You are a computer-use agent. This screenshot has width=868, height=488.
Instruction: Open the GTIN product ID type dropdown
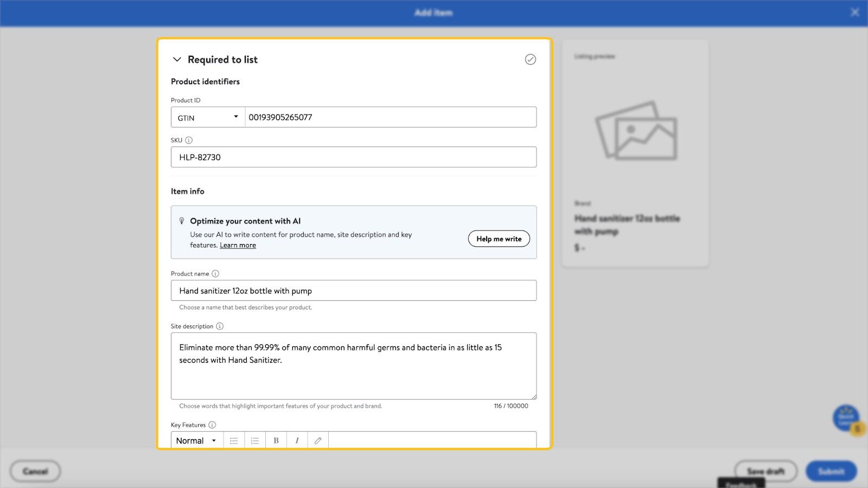pos(208,117)
